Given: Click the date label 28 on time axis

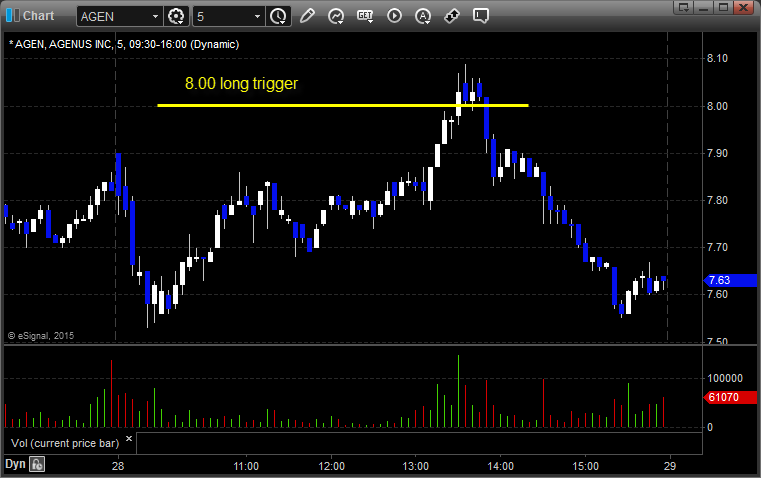Looking at the screenshot, I should click(118, 466).
